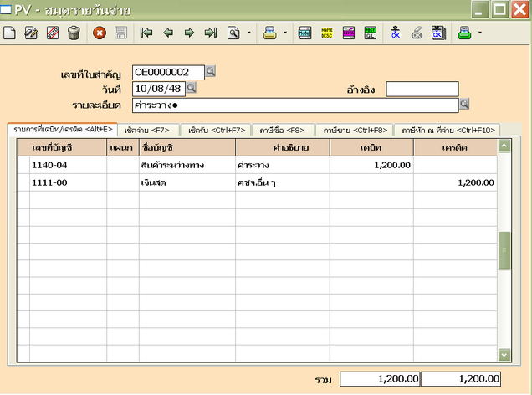Click the table vertical scrollbar thumb
532x395 pixels.
[x=504, y=251]
